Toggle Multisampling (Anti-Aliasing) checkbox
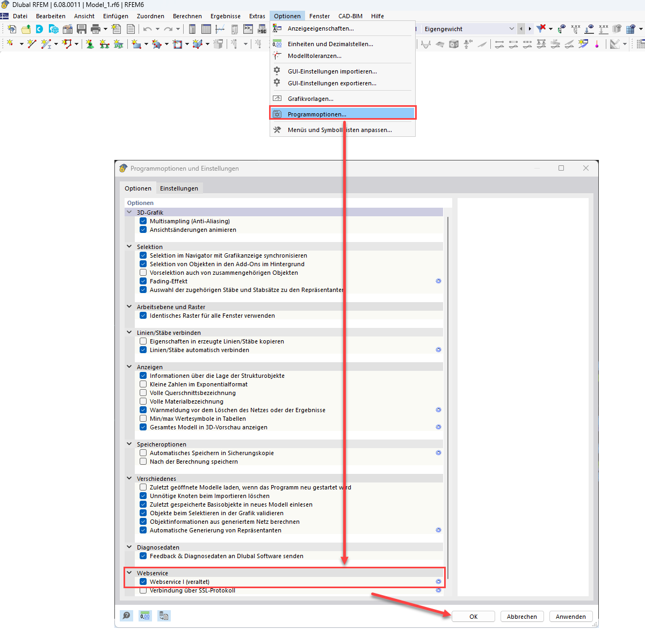This screenshot has height=644, width=645. click(143, 221)
